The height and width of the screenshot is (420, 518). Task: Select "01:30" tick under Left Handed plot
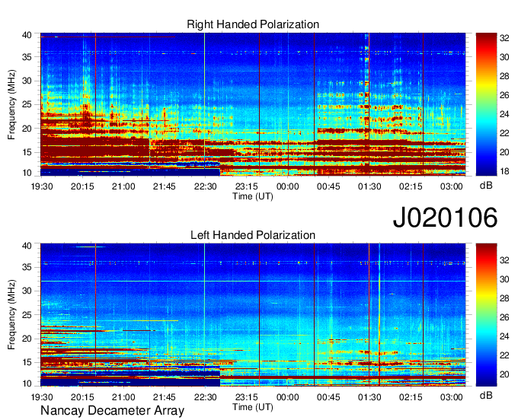(369, 397)
